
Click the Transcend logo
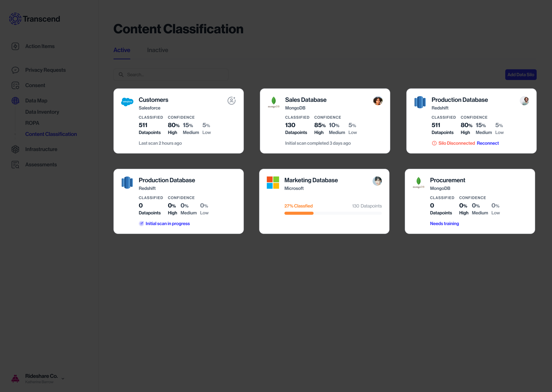point(34,19)
